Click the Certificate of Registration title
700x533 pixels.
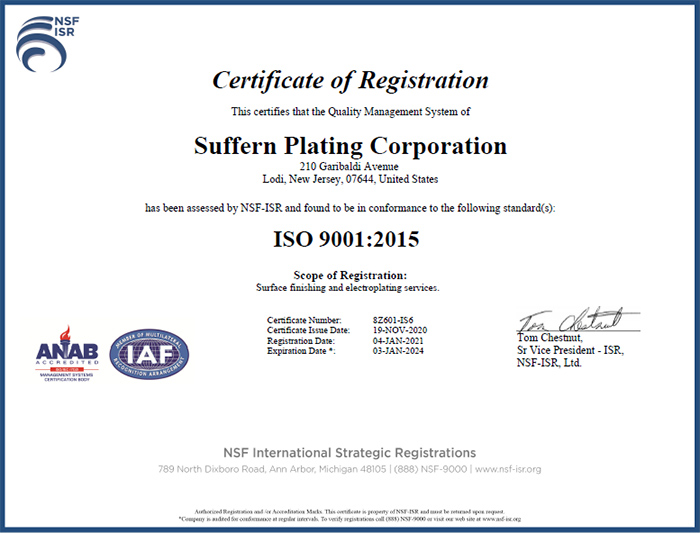coord(349,81)
